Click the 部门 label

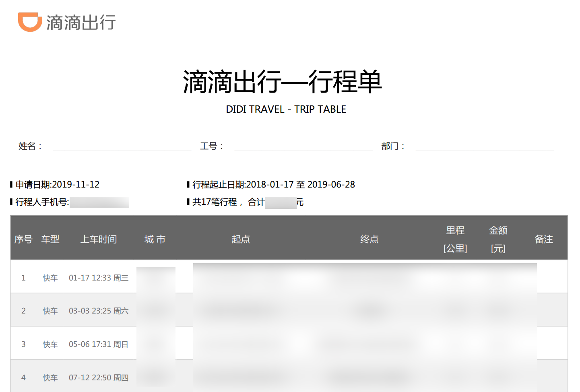393,146
